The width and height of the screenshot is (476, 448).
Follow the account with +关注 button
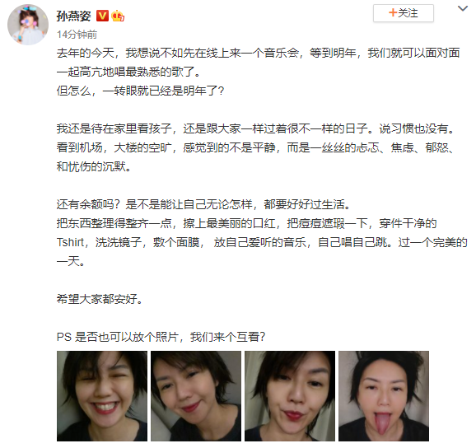[404, 13]
